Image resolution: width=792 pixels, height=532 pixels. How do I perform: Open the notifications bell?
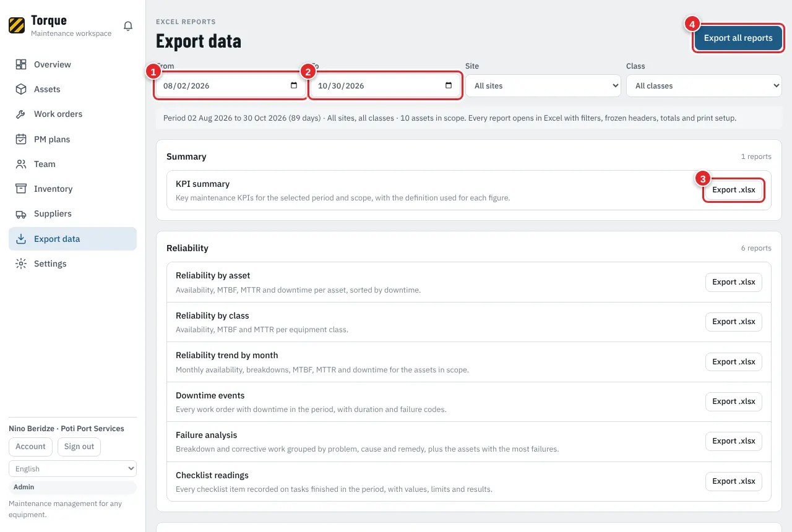pos(128,26)
